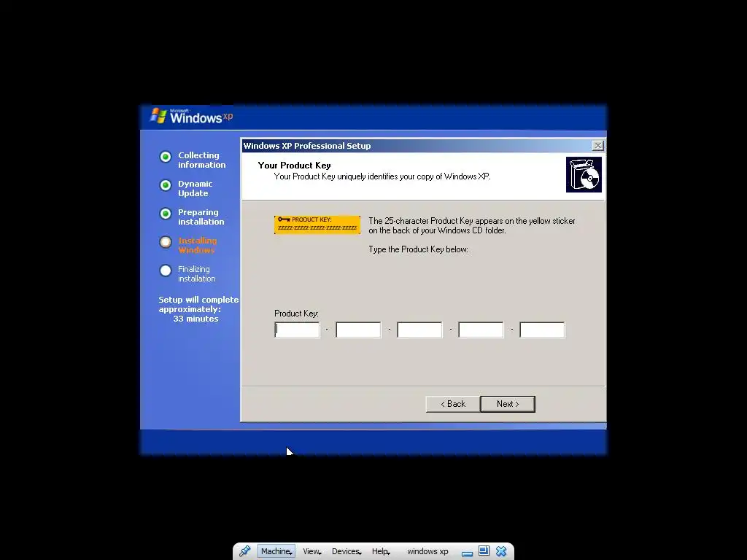This screenshot has width=747, height=560.
Task: Click the Collecting information step indicator
Action: [166, 157]
